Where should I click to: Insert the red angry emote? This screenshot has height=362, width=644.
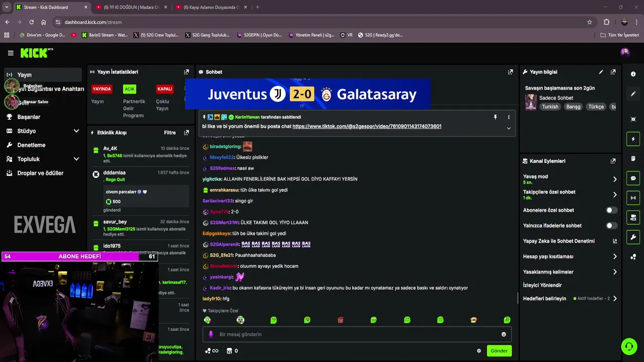pyautogui.click(x=341, y=320)
